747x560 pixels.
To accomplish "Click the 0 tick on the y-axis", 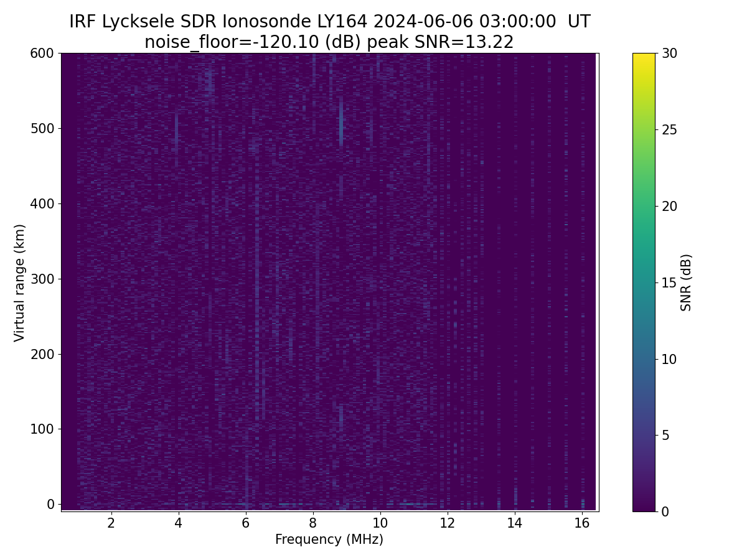I will click(51, 504).
